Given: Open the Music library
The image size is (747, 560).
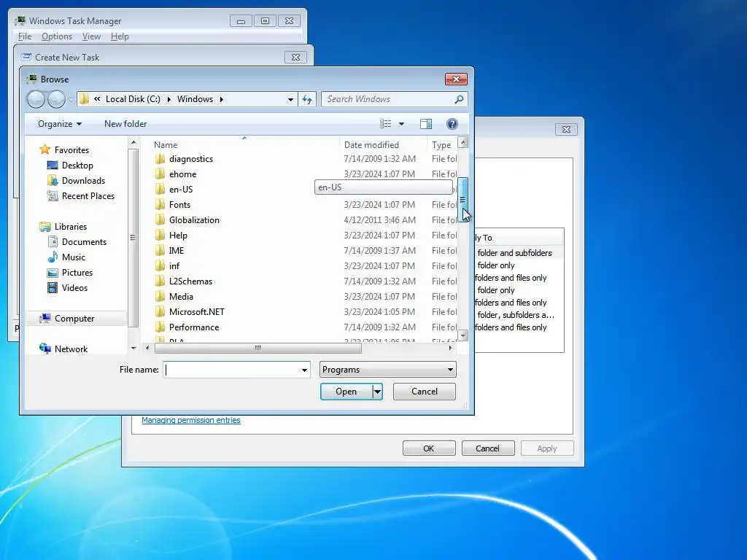Looking at the screenshot, I should pos(74,257).
